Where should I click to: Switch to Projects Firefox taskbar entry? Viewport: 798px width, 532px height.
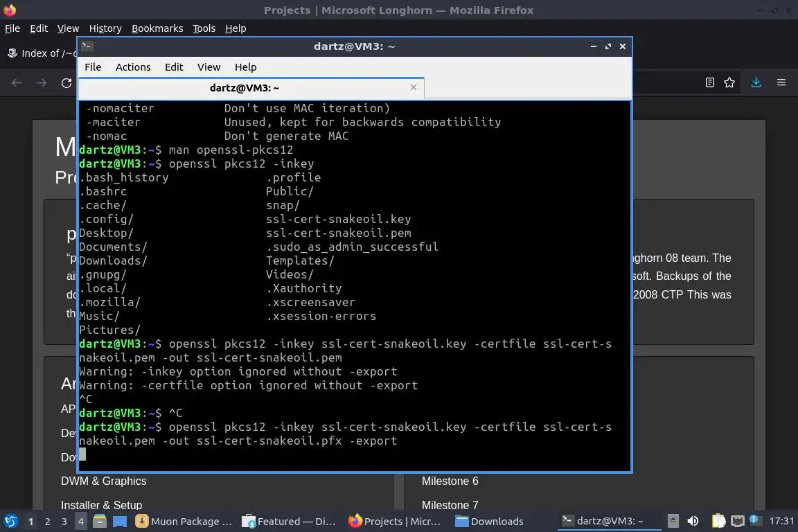point(395,522)
